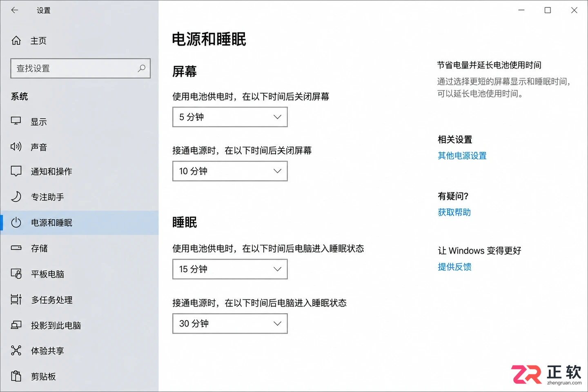
Task: Open 其他电源设置 link
Action: [462, 156]
